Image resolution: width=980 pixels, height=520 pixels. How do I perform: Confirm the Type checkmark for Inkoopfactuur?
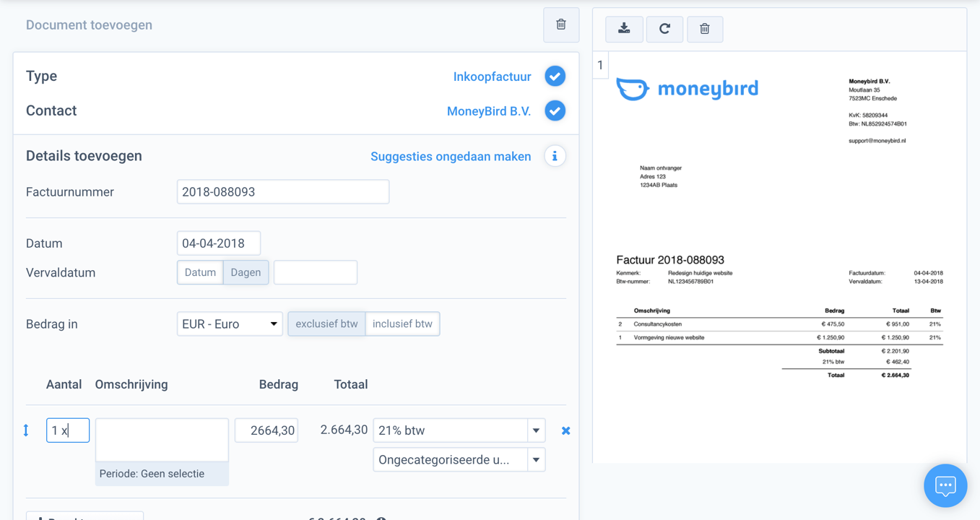555,76
